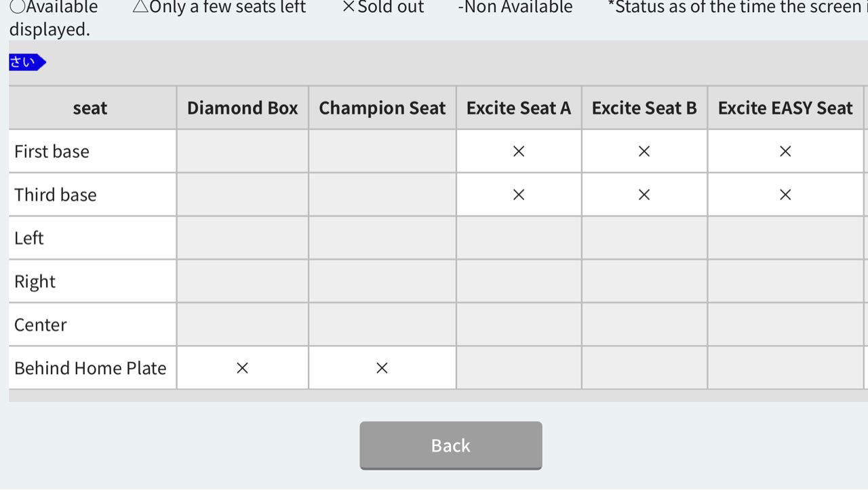The height and width of the screenshot is (490, 868).
Task: Click sold-out mark for Third base Excite Seat A
Action: point(519,195)
